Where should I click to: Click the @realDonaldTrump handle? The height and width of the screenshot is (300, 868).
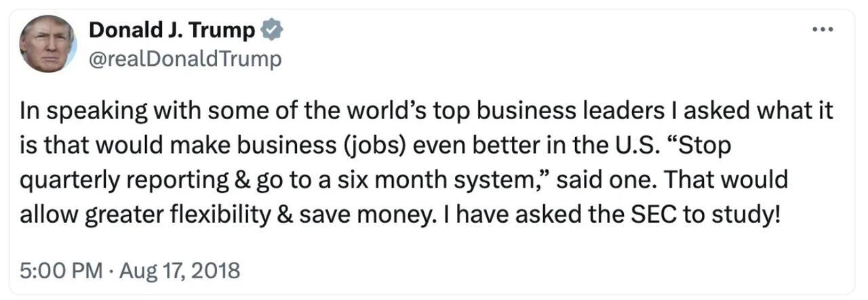[x=184, y=59]
